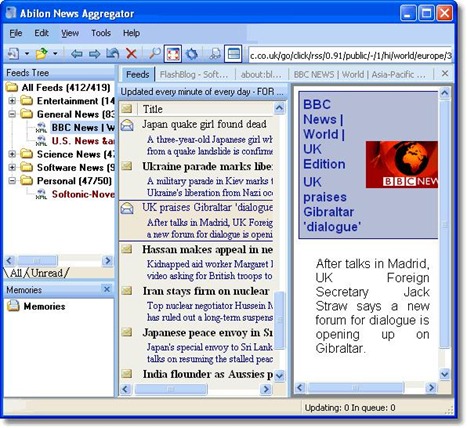Click the BBC News logo image
The image size is (467, 428).
click(402, 164)
